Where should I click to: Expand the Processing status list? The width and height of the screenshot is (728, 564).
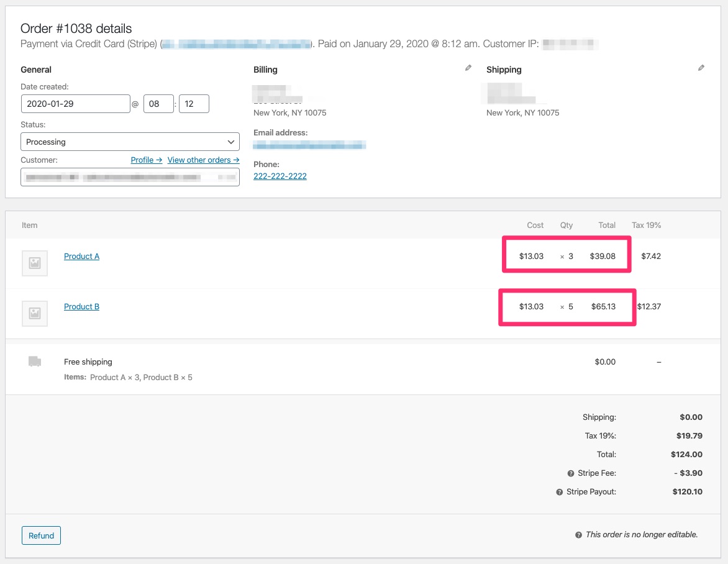(130, 142)
